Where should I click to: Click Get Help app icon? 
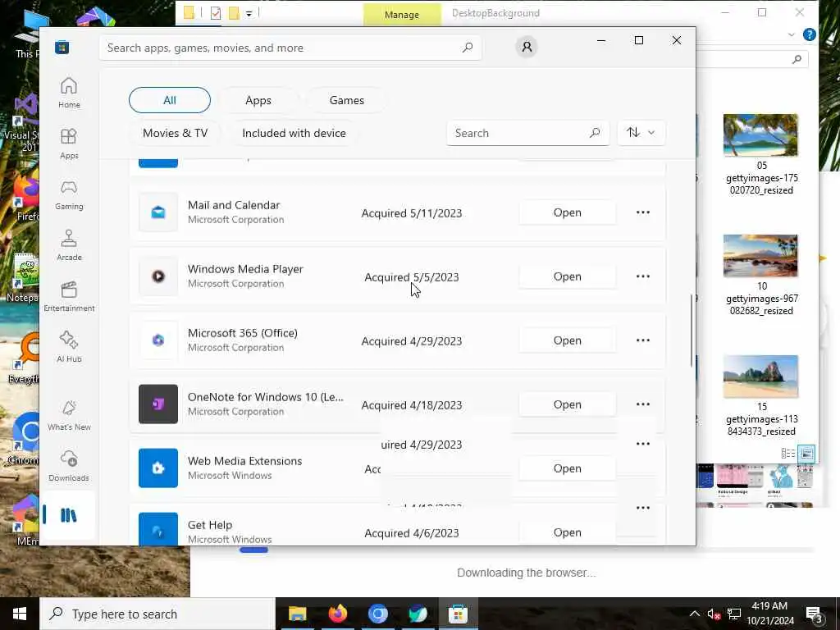click(x=158, y=529)
